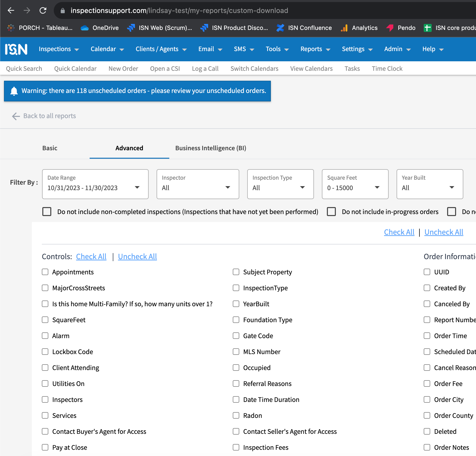Open the Clients / Agents menu
Viewport: 476px width, 456px height.
click(x=161, y=49)
